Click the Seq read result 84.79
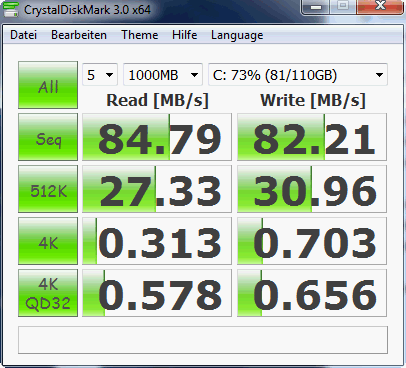Viewport: 406px width, 368px height. point(157,137)
